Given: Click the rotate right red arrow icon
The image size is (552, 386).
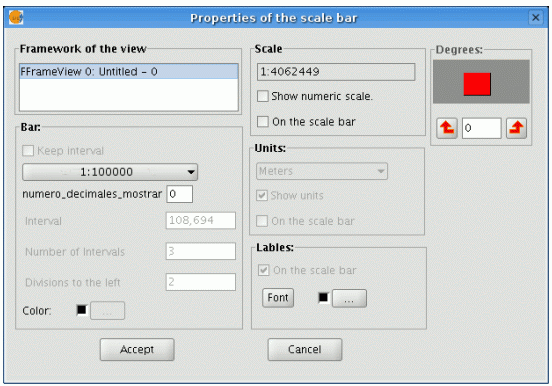Looking at the screenshot, I should 516,128.
